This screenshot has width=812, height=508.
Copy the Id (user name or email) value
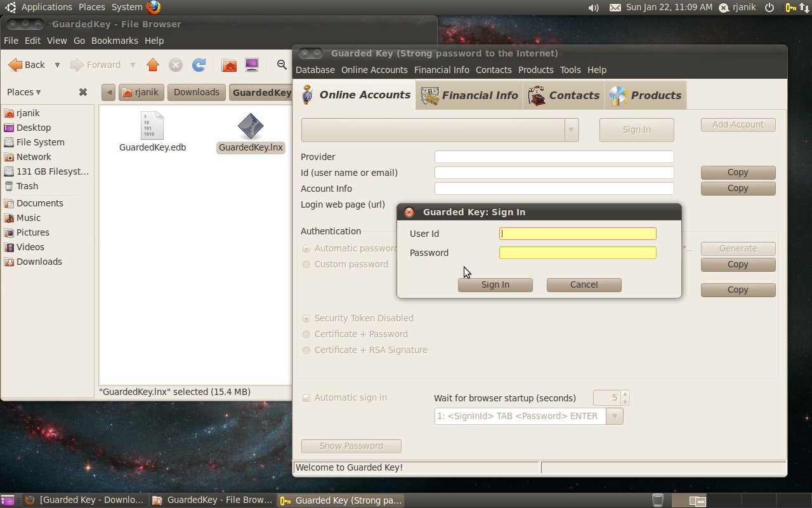[738, 172]
